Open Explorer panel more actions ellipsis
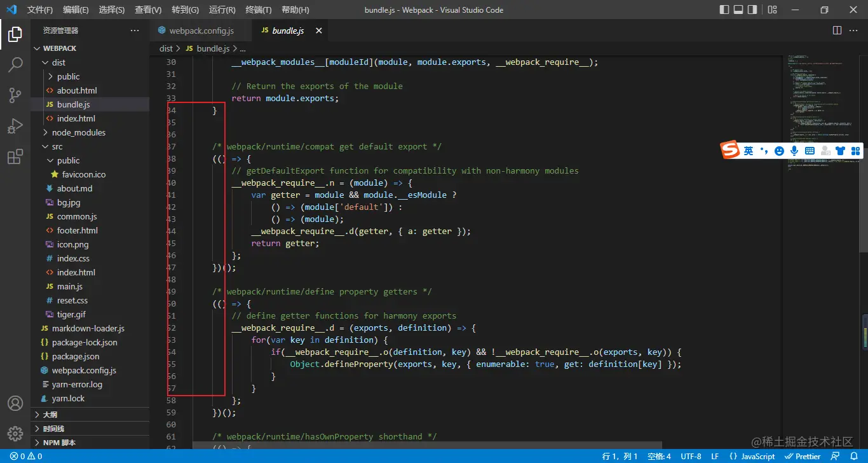The width and height of the screenshot is (868, 463). point(135,31)
